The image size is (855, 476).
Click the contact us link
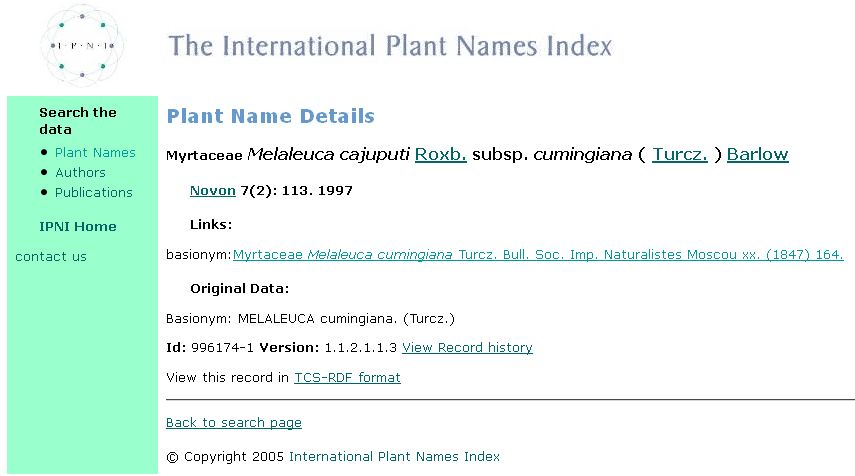coord(51,256)
